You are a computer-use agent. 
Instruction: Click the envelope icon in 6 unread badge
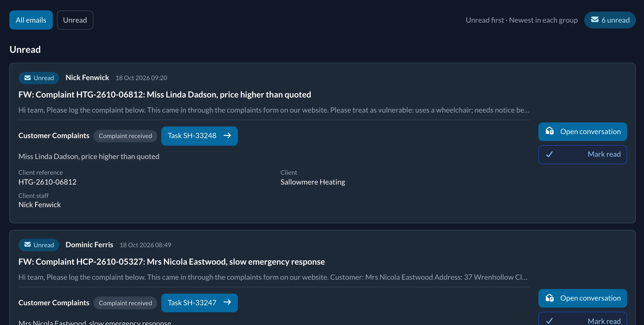click(595, 20)
